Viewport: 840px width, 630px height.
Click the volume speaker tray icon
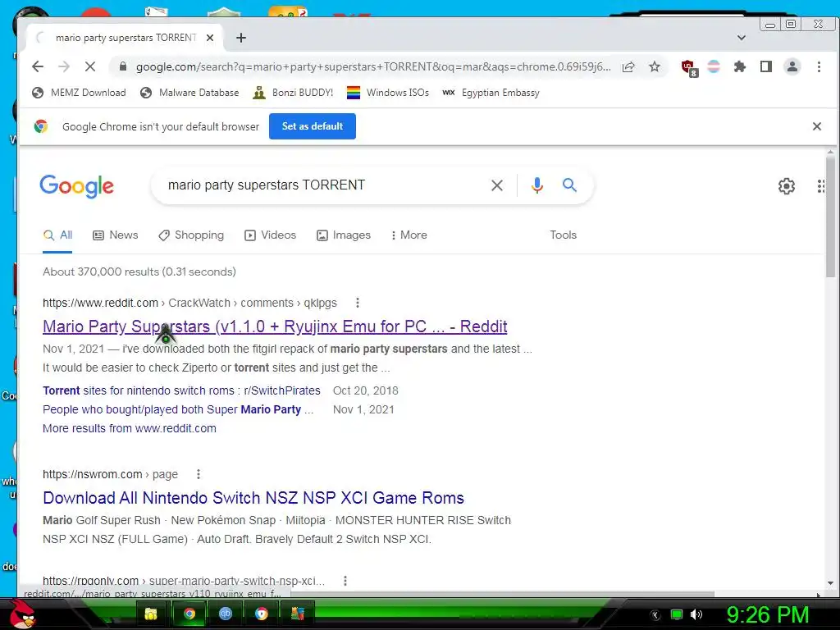[x=696, y=614]
